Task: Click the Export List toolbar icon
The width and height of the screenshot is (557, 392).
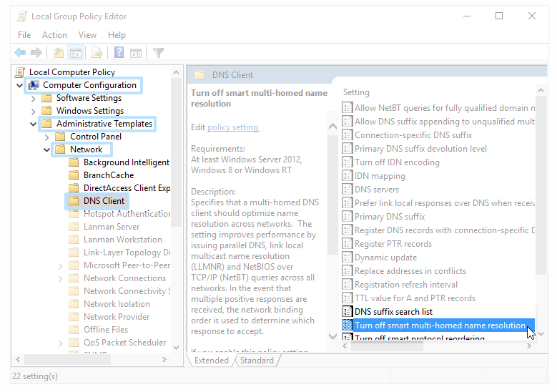Action: coord(97,53)
